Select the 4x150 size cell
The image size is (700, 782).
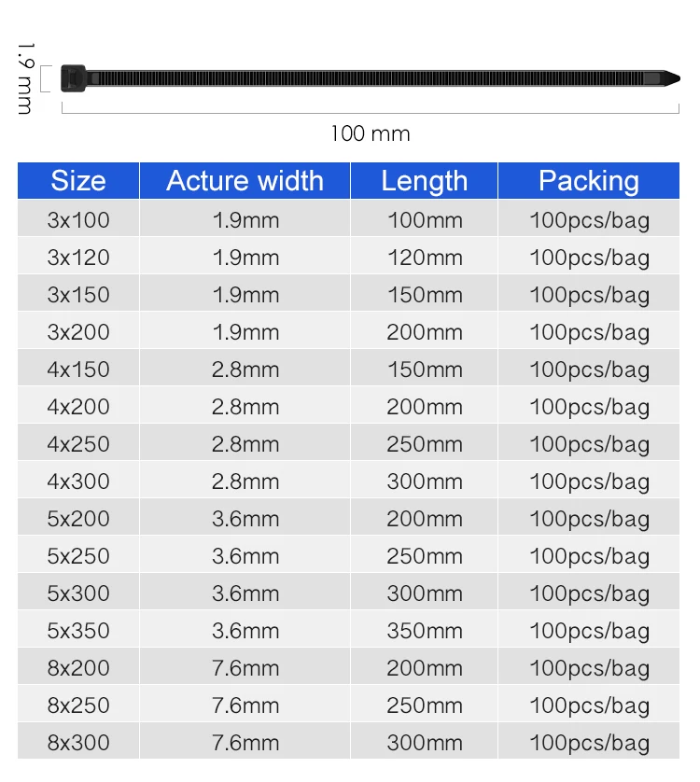[78, 370]
